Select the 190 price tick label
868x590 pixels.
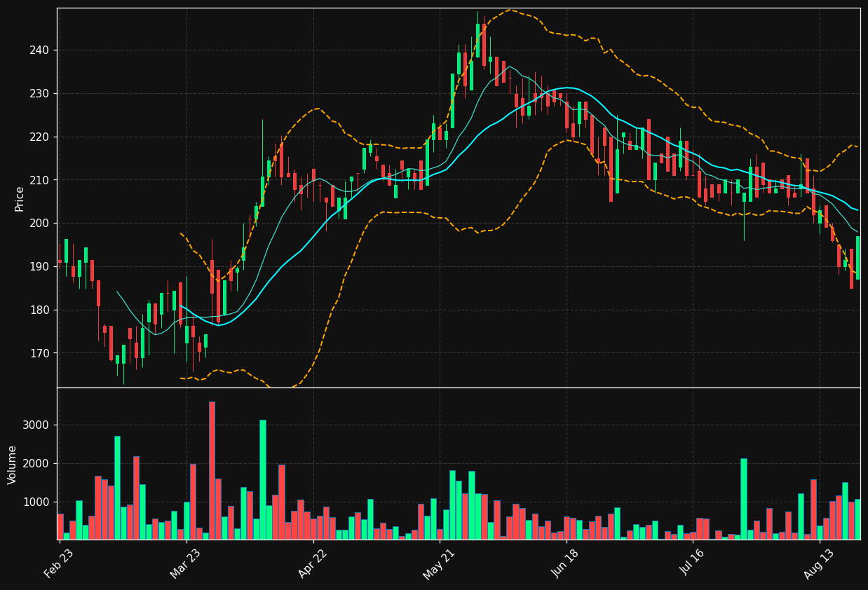[x=39, y=267]
